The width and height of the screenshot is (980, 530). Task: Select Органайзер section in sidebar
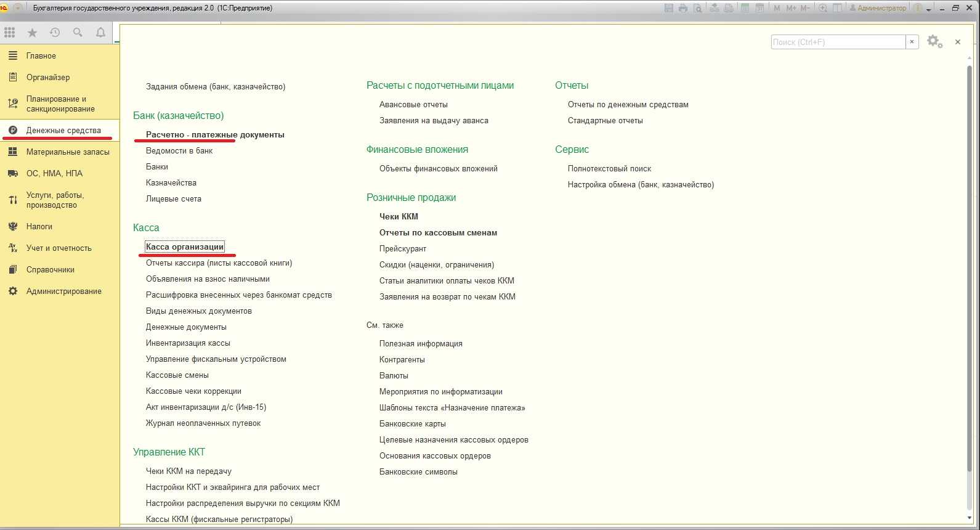pos(60,77)
